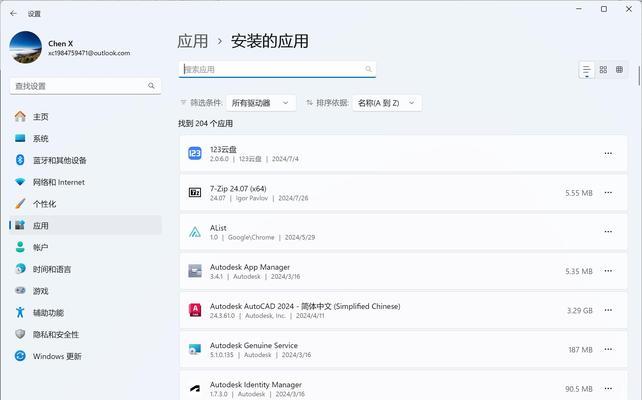642x400 pixels.
Task: Click the 123云盘 app icon
Action: pos(194,154)
